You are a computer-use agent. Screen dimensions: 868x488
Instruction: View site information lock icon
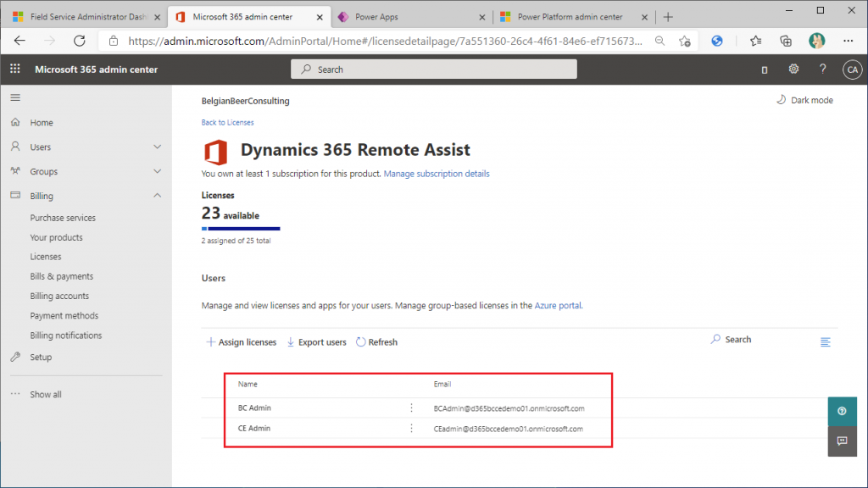114,41
